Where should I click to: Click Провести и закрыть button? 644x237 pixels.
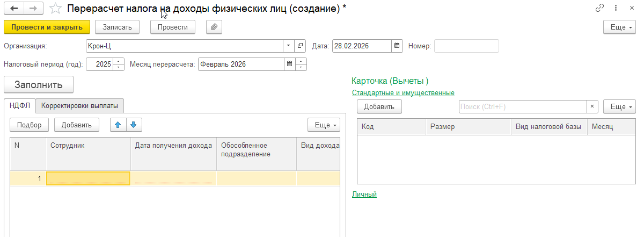47,27
